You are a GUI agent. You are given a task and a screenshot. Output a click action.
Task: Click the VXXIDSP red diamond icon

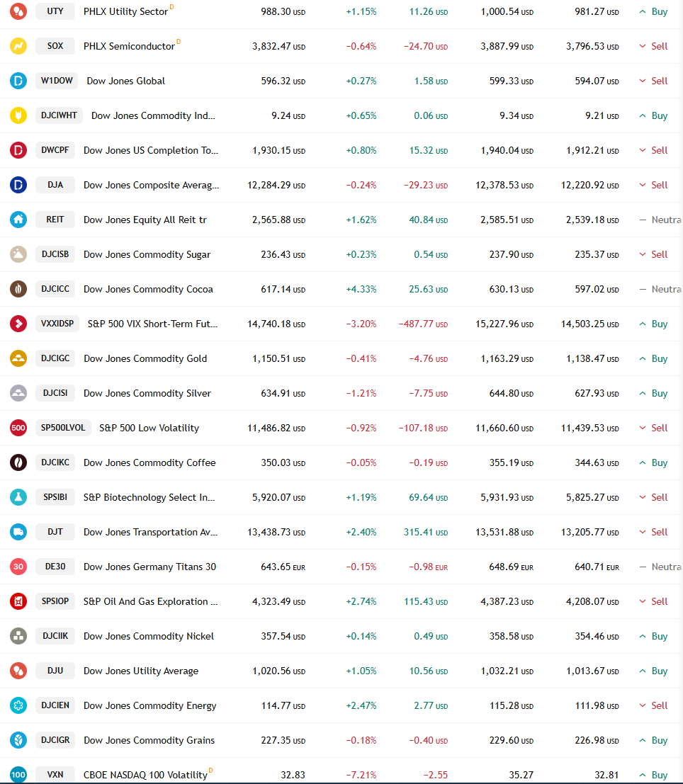[18, 324]
